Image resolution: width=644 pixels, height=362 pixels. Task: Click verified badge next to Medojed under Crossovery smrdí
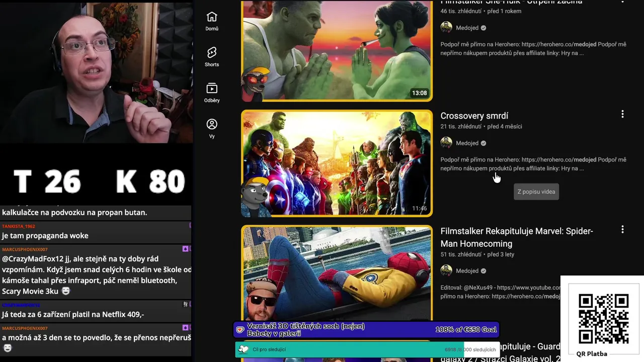point(484,143)
